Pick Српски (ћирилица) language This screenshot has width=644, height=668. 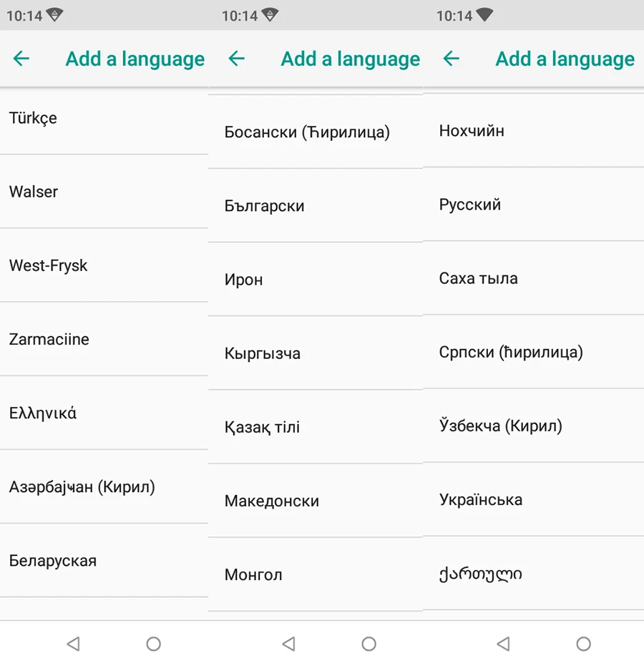click(533, 351)
